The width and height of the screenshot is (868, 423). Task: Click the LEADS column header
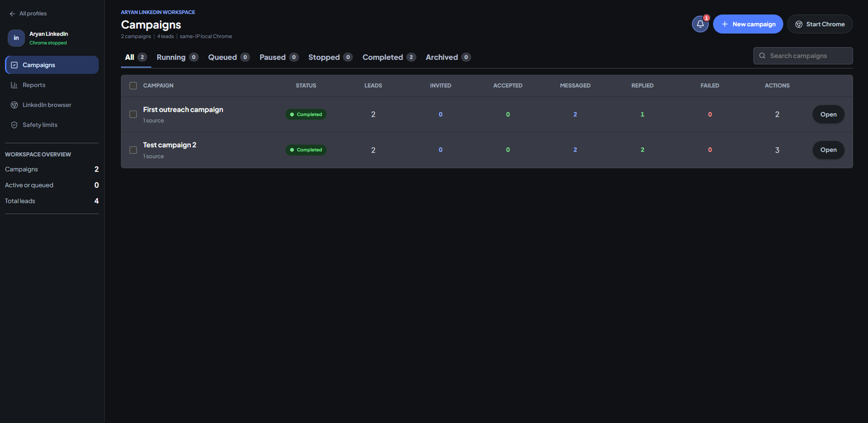(x=373, y=86)
